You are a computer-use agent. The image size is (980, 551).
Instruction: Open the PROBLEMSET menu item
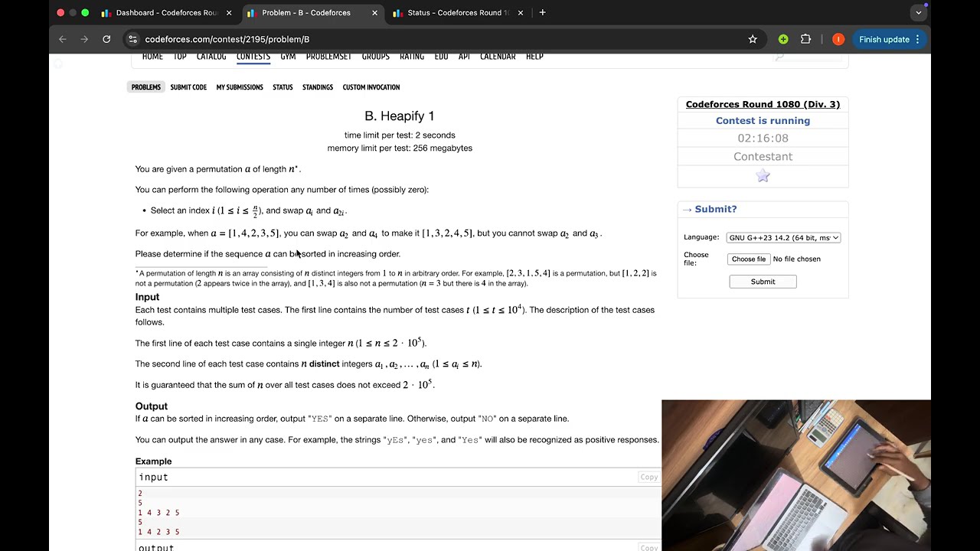[329, 56]
